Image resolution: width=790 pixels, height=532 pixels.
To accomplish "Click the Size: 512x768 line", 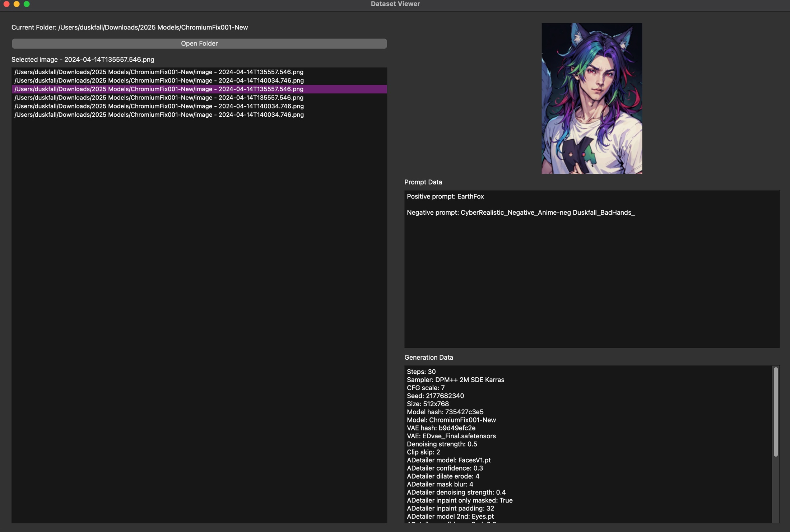I will pyautogui.click(x=428, y=404).
